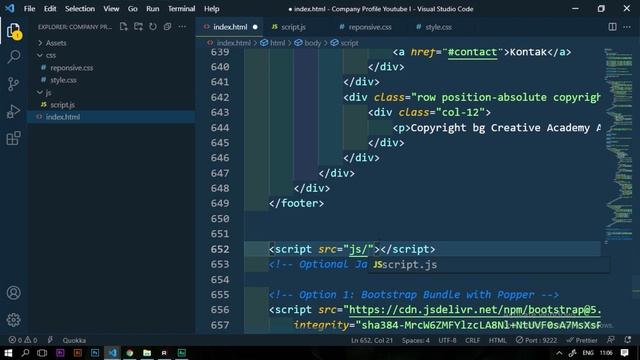Open editor more actions ellipsis
Image resolution: width=640 pixels, height=360 pixels.
(627, 27)
